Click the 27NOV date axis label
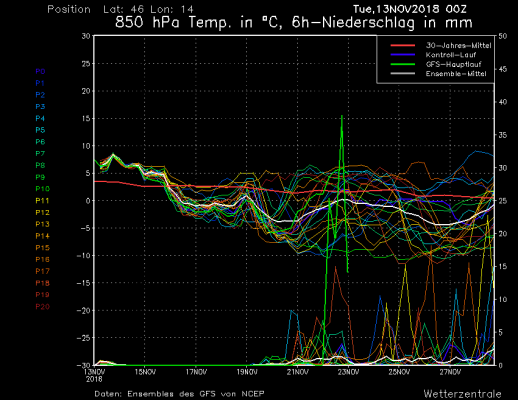 [x=450, y=372]
